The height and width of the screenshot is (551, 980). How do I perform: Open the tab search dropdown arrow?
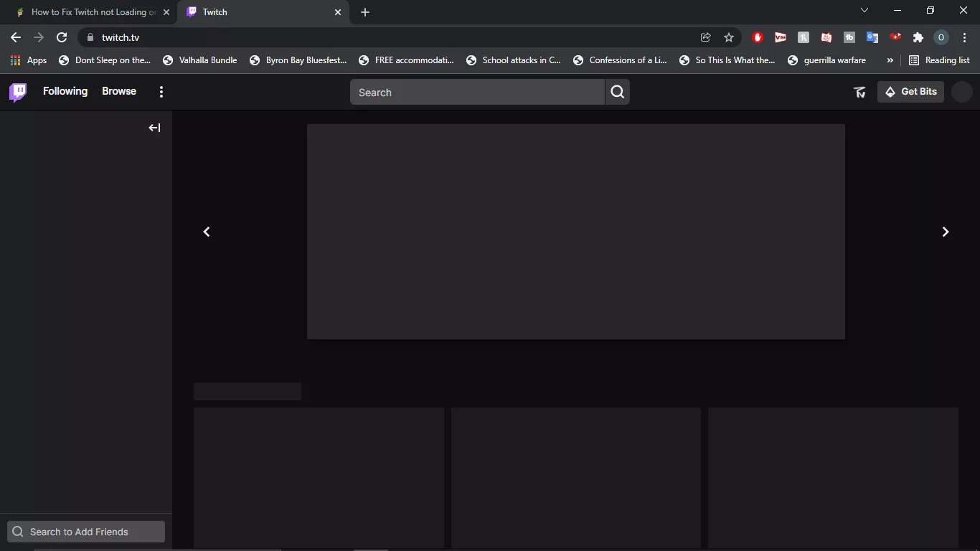[x=864, y=10]
